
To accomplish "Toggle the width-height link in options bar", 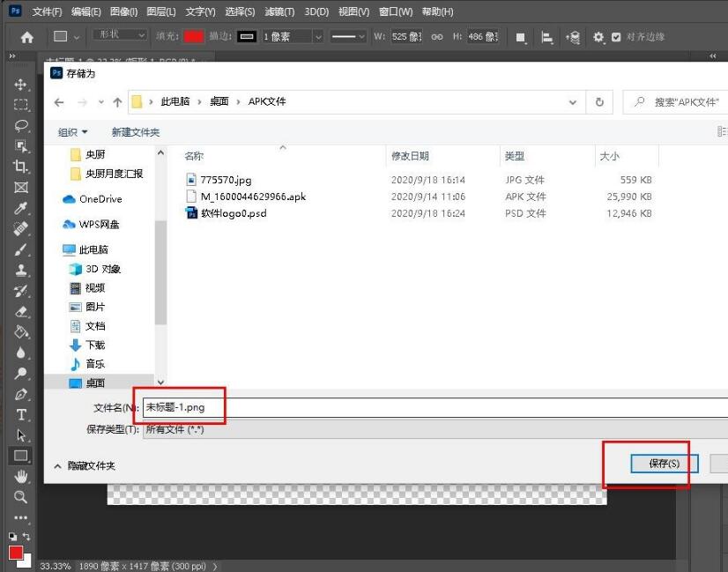I will (435, 37).
